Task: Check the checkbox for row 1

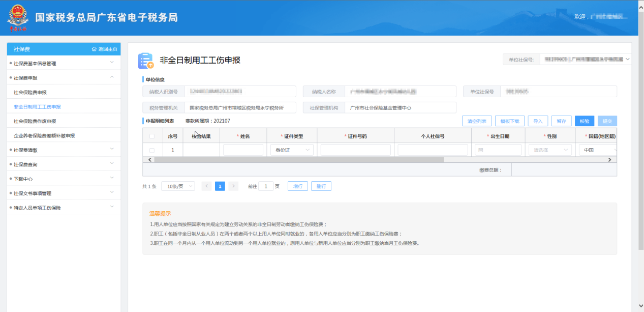Action: click(152, 150)
